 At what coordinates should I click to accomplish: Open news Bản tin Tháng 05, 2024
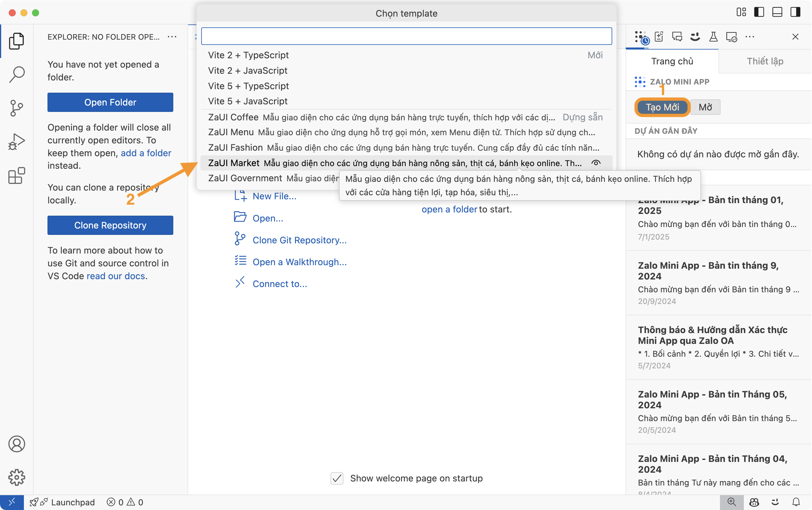coord(718,411)
